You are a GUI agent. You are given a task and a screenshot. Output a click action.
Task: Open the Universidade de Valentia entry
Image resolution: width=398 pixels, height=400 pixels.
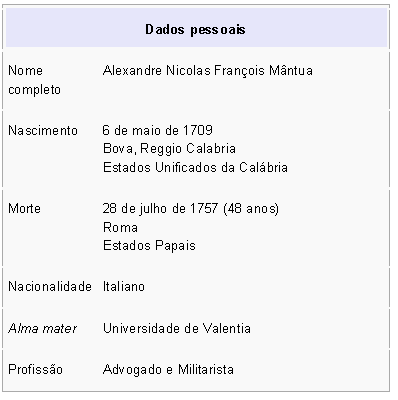(x=177, y=329)
